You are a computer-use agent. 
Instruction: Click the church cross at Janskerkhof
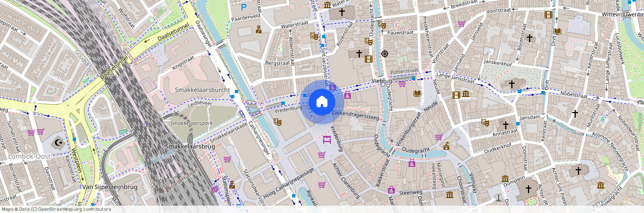[512, 84]
